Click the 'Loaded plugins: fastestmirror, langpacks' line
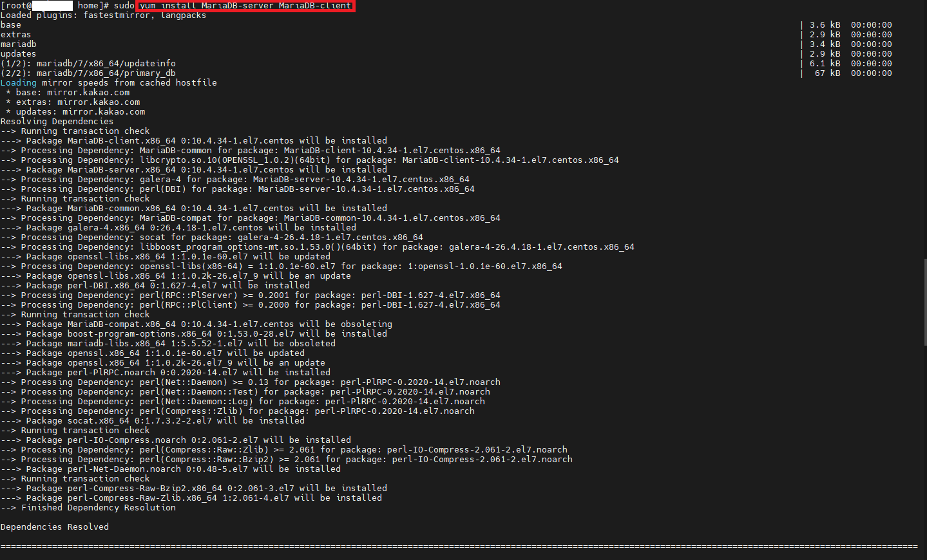The image size is (927, 560). (x=104, y=15)
